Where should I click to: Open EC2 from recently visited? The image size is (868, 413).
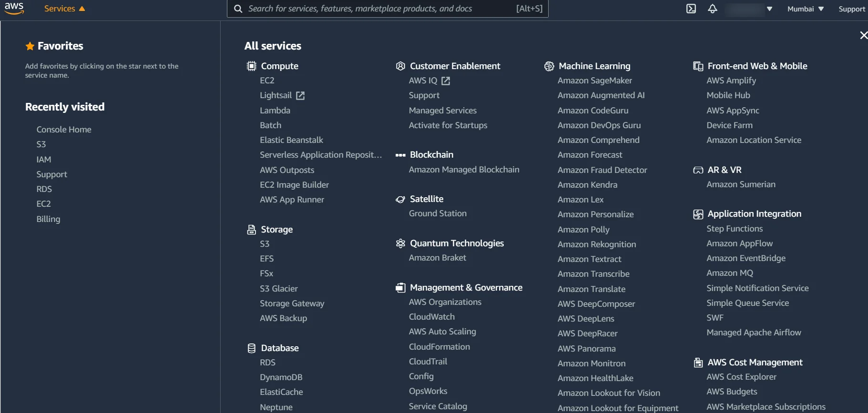point(44,204)
